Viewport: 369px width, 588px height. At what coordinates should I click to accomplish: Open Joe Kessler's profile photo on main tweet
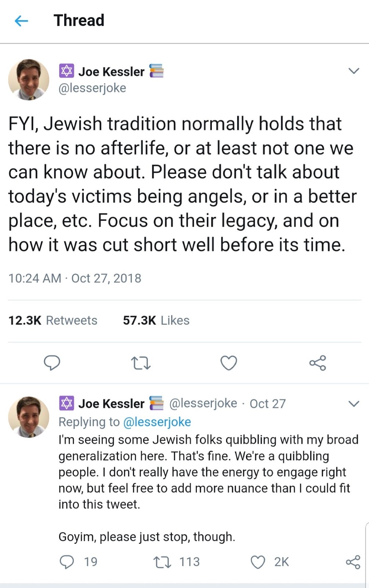(x=29, y=79)
